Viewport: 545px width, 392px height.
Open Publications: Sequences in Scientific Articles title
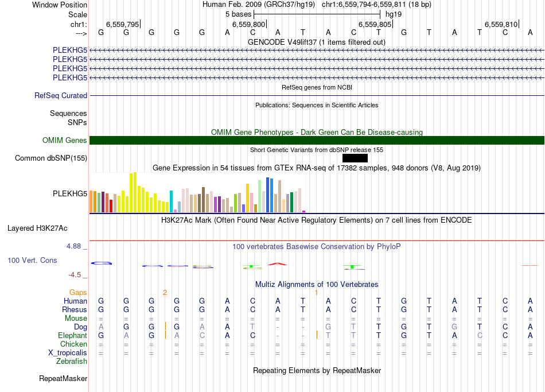(x=317, y=105)
